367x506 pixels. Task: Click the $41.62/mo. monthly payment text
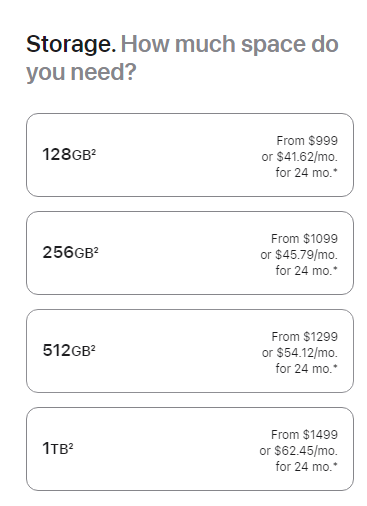[306, 157]
